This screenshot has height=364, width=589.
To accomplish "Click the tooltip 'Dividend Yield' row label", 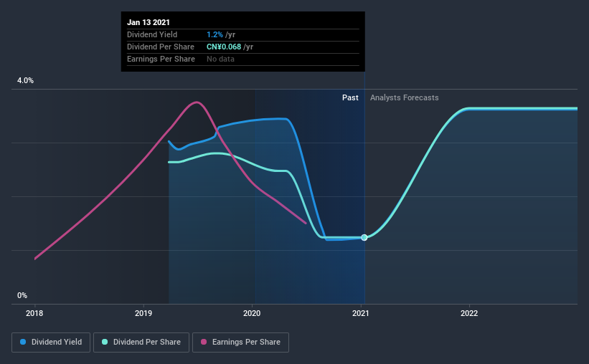I will [x=152, y=34].
